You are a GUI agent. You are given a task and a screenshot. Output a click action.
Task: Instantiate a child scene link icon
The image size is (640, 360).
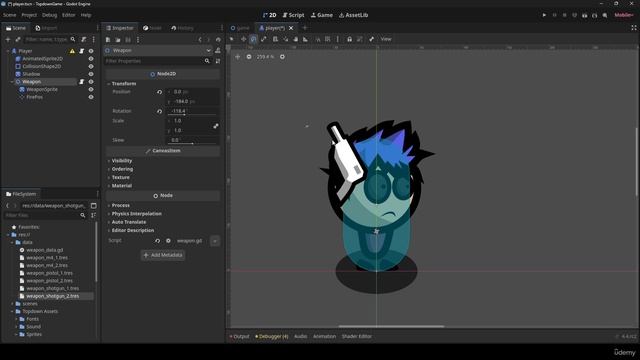pos(18,39)
